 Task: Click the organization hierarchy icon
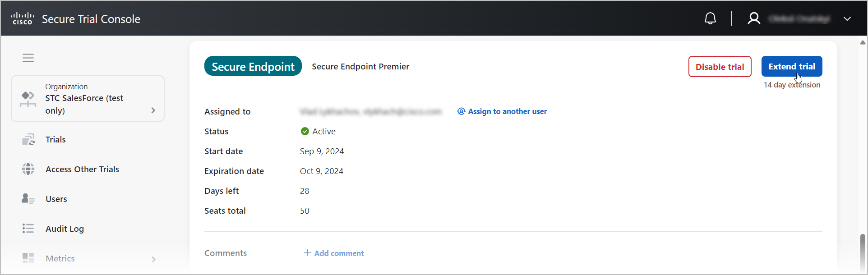pyautogui.click(x=28, y=99)
